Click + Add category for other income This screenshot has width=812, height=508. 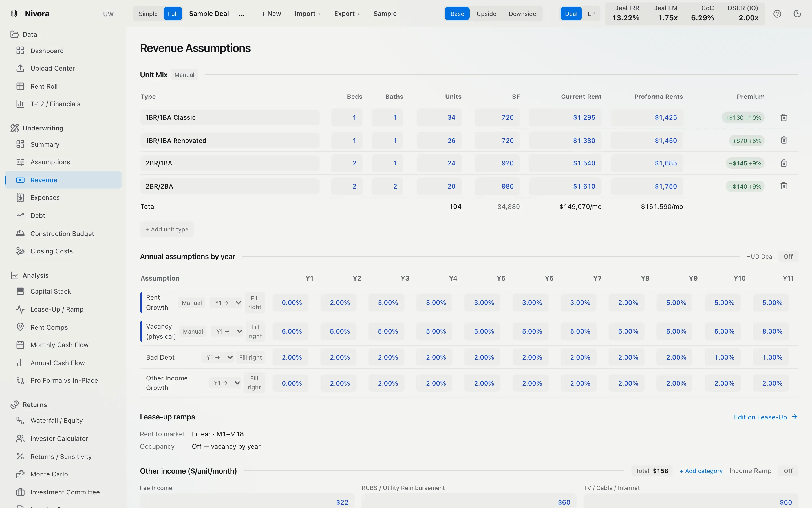(701, 471)
